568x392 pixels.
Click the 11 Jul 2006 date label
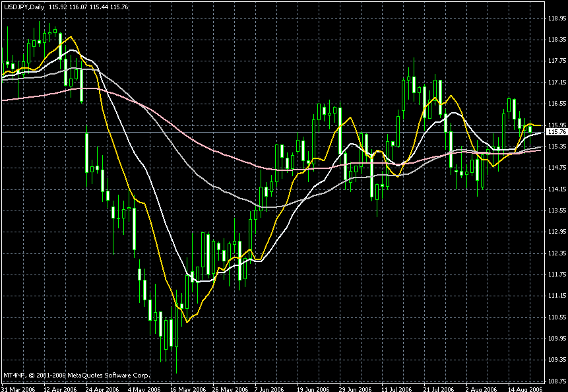tap(398, 389)
